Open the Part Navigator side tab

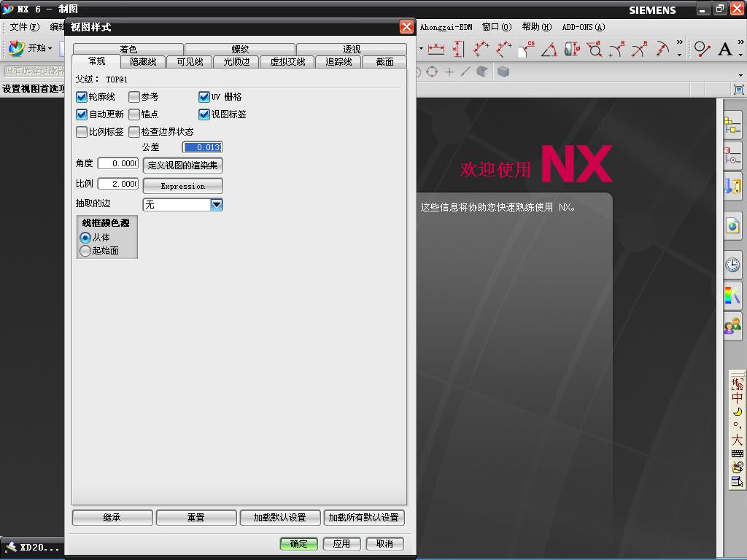(x=732, y=155)
